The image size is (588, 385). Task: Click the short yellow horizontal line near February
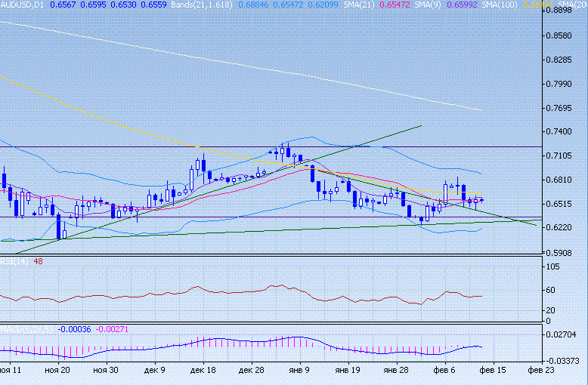coord(447,192)
